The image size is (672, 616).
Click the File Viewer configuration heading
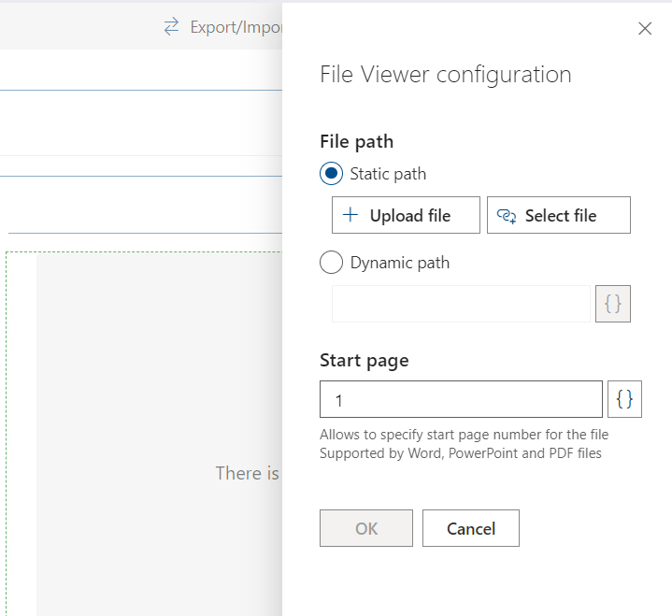click(x=446, y=75)
